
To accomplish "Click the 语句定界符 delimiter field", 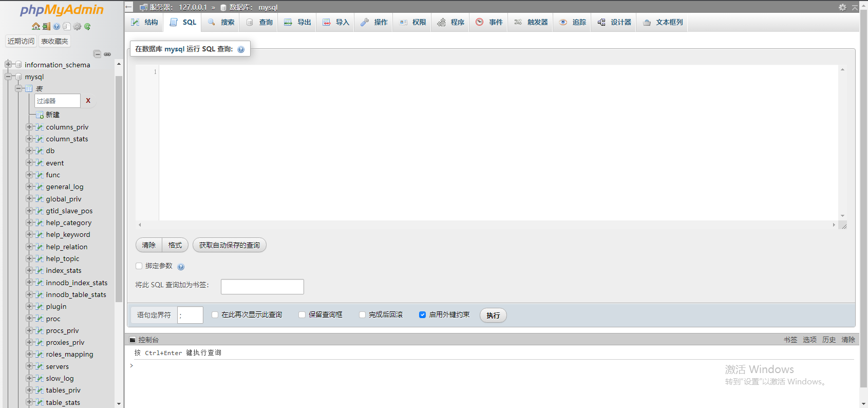I will pos(190,315).
